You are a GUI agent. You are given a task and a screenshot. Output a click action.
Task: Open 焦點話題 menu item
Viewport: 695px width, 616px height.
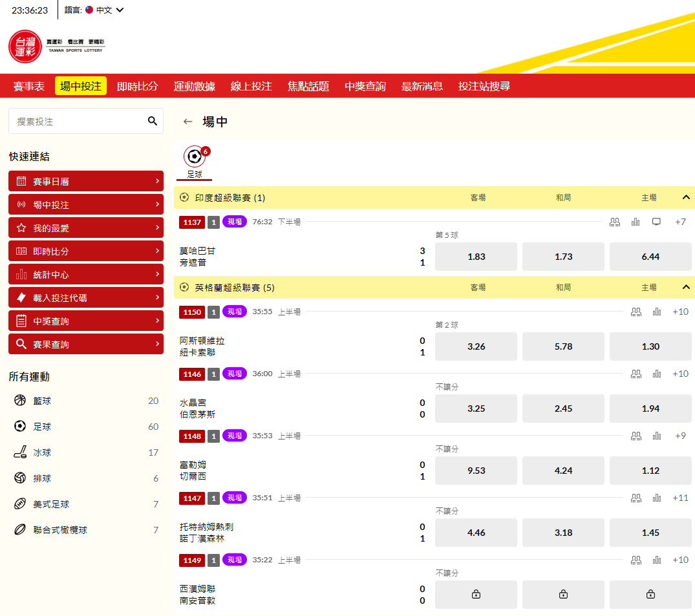(x=308, y=86)
